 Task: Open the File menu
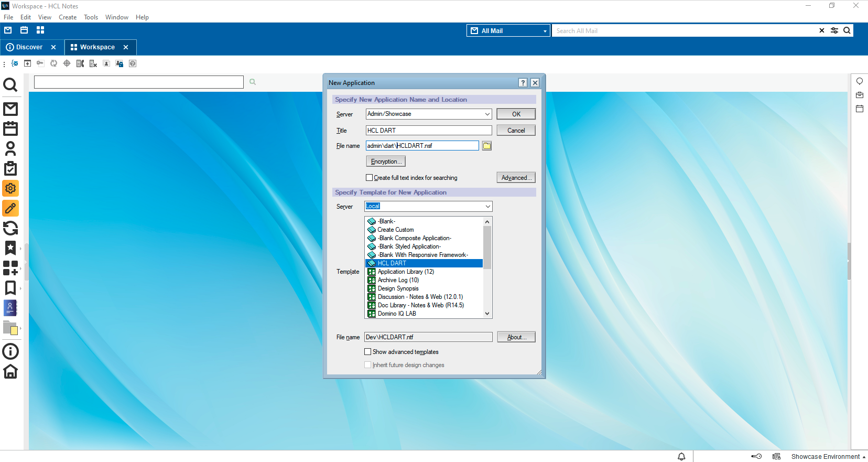click(8, 17)
